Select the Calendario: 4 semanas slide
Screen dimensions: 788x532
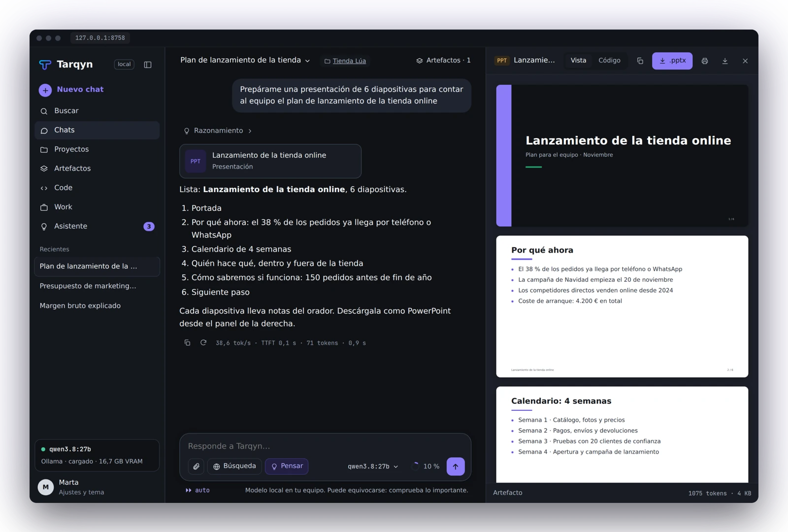point(622,434)
